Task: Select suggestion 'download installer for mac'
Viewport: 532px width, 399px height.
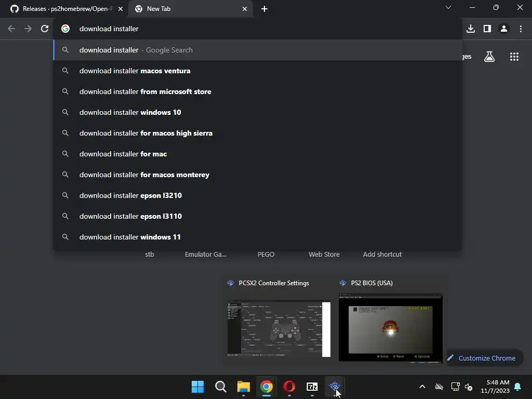Action: tap(258, 154)
